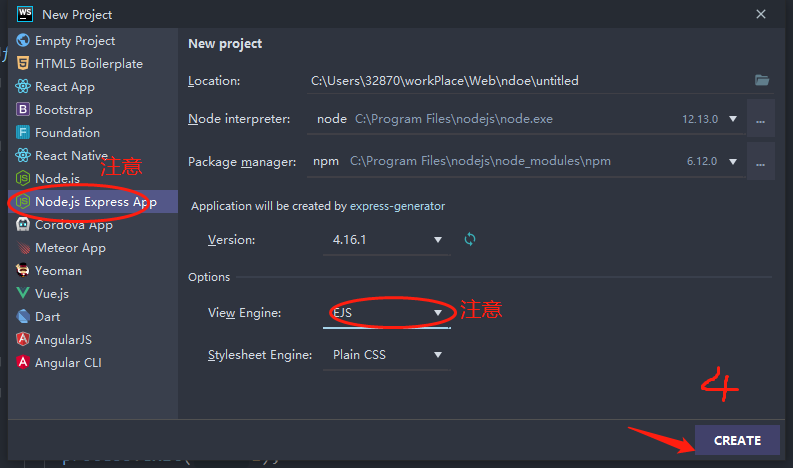793x468 pixels.
Task: Open the View Engine EJS dropdown
Action: (x=387, y=313)
